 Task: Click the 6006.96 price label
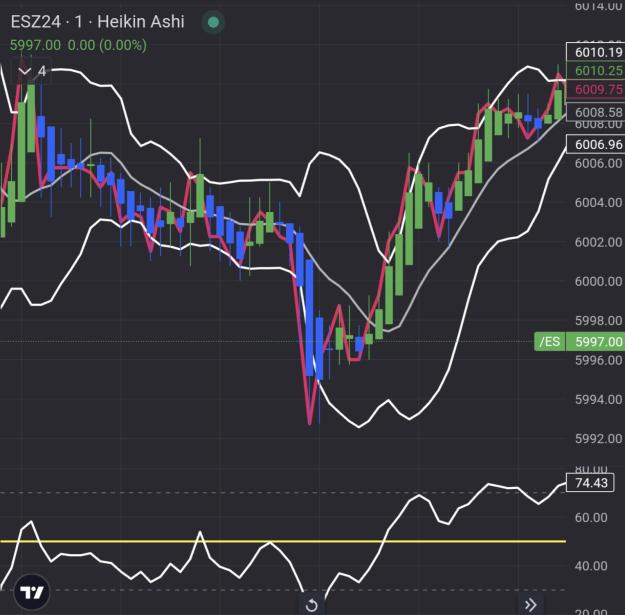596,144
